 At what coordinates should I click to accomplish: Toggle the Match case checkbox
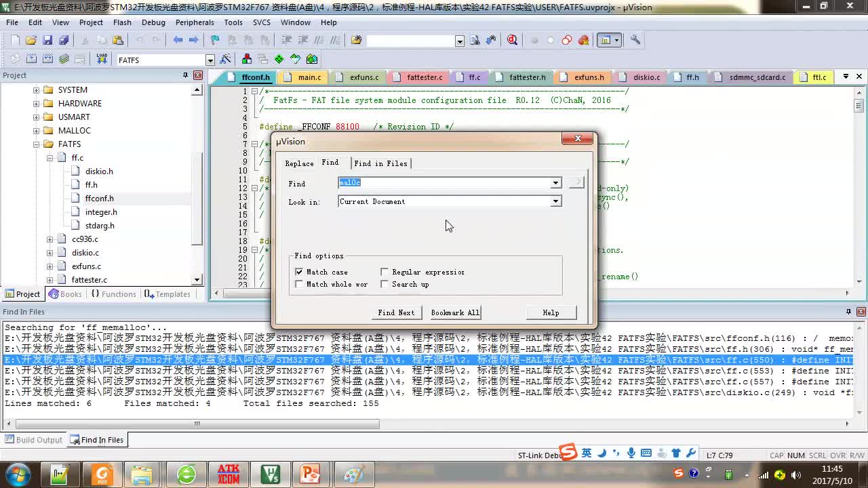point(299,272)
